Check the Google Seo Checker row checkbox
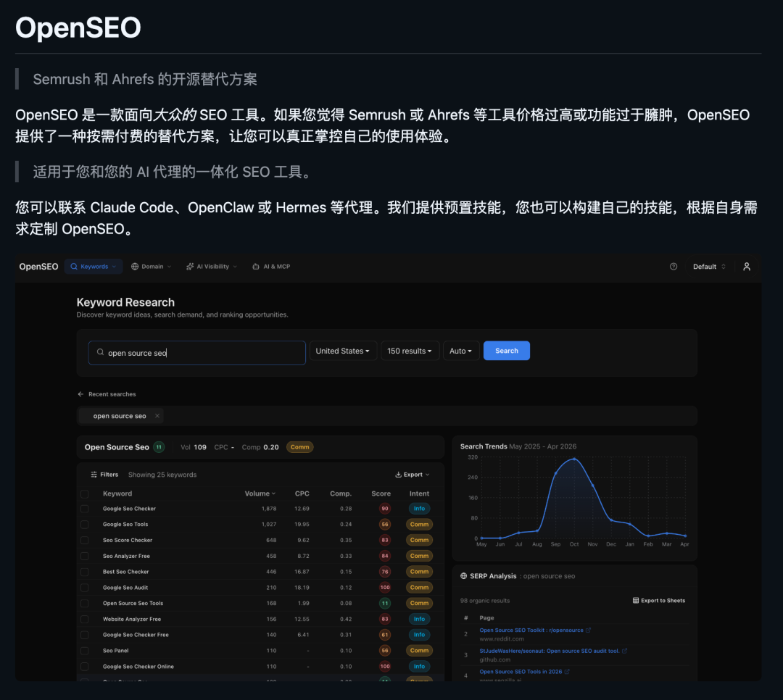The image size is (783, 700). [x=84, y=509]
